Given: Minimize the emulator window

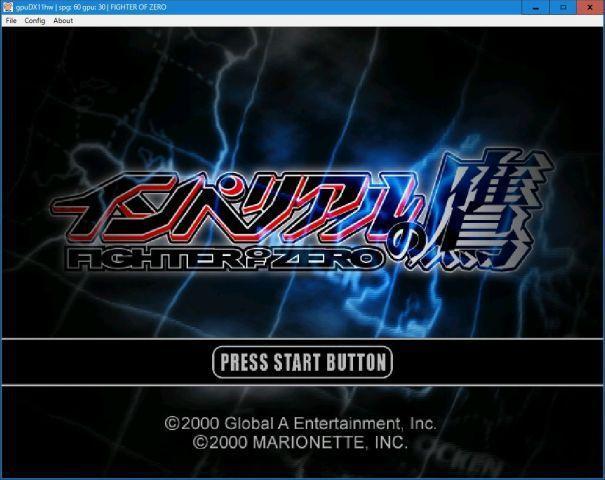Looking at the screenshot, I should [x=536, y=7].
